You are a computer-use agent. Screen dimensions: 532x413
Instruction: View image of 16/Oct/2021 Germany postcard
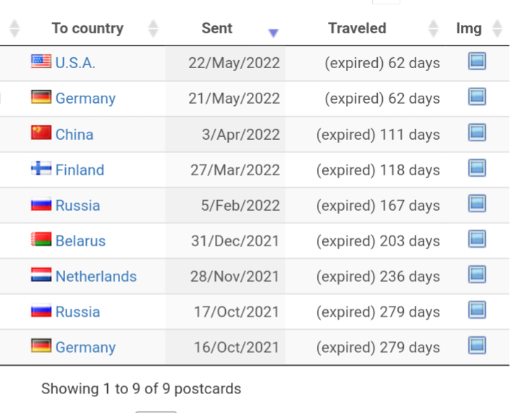(477, 346)
